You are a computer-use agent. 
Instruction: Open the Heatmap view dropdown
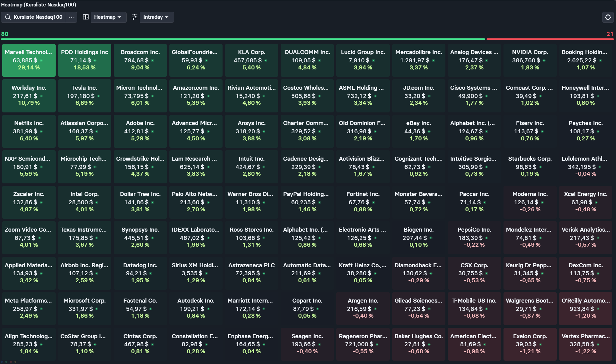pyautogui.click(x=108, y=17)
